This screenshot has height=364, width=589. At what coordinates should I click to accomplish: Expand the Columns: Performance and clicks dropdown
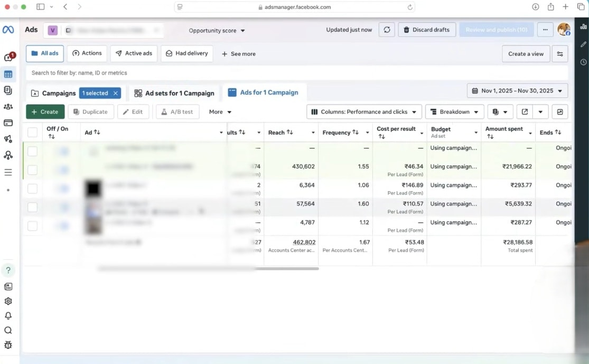[364, 112]
